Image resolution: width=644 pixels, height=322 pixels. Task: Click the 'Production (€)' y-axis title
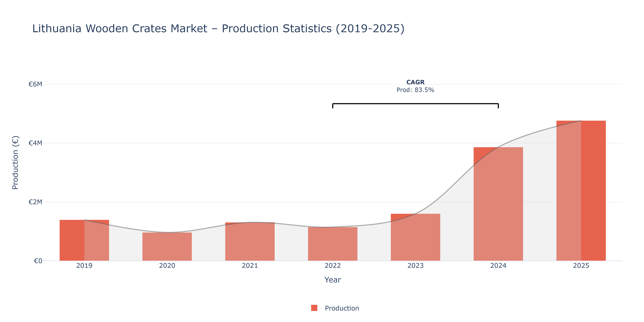[15, 162]
